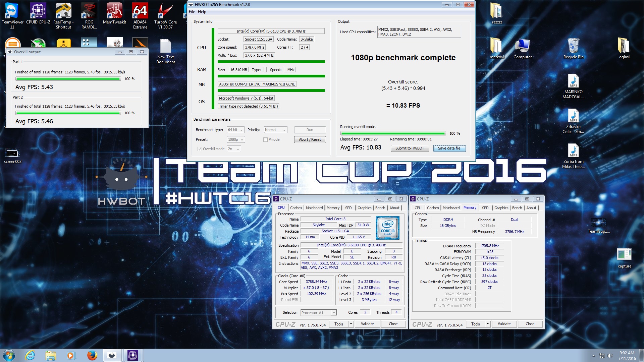Toggle the Pmode checkbox
This screenshot has width=644, height=362.
(x=266, y=139)
